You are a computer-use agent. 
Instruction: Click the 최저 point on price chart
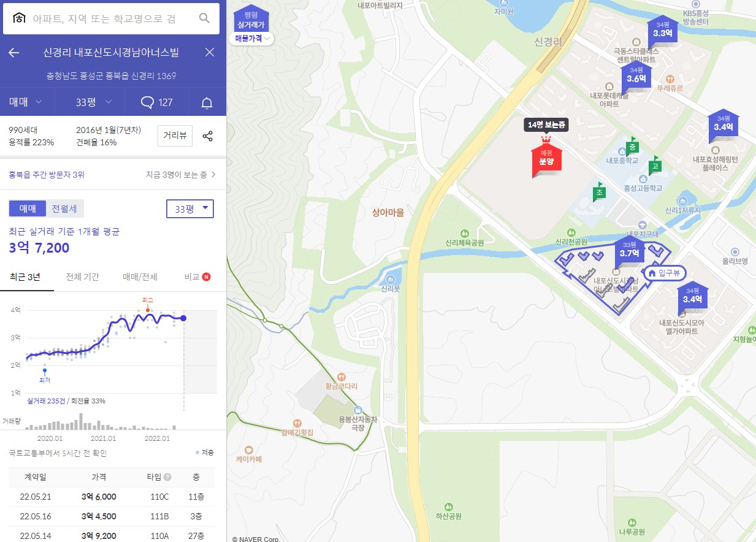tap(44, 371)
